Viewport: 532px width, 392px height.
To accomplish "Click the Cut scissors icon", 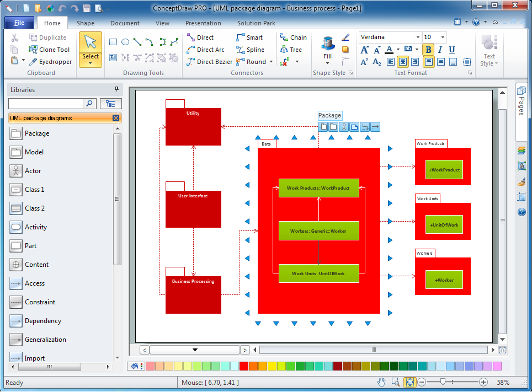I will click(14, 37).
